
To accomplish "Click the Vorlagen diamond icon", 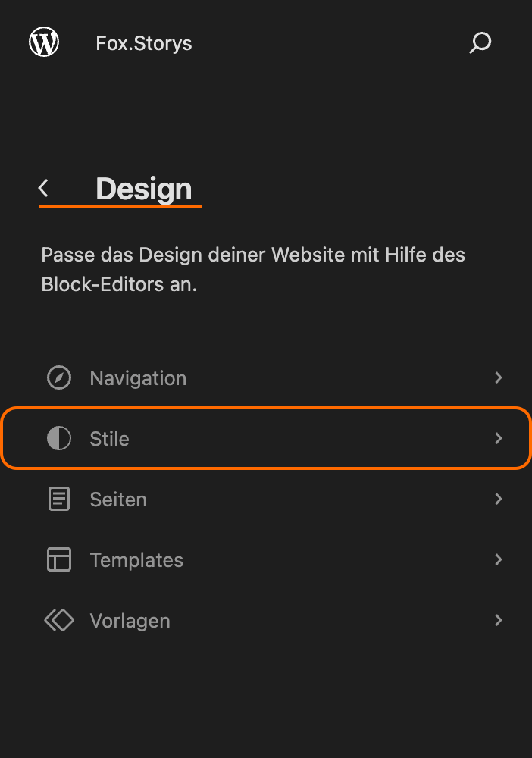I will (x=59, y=621).
